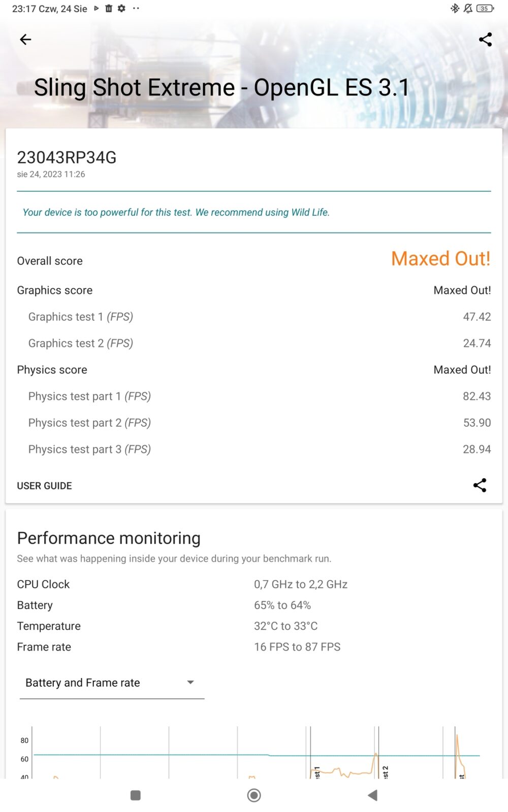Tap the share icon beside User Guide
Screen dimensions: 508x812
click(480, 485)
